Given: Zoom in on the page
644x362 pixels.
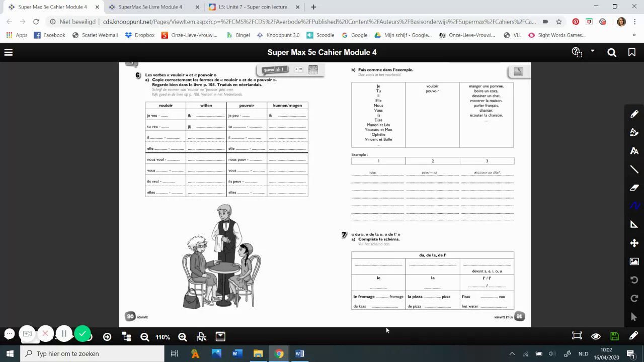Looking at the screenshot, I should coord(183,337).
